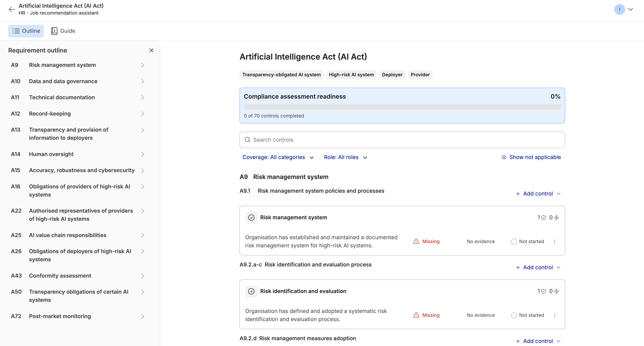Click the Transparency-obligated AI system tag
The height and width of the screenshot is (346, 644).
[281, 75]
